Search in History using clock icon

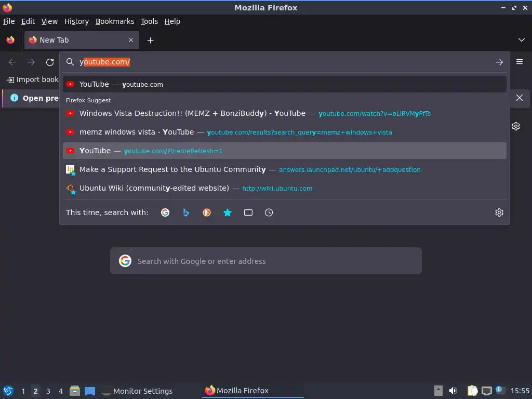click(269, 212)
